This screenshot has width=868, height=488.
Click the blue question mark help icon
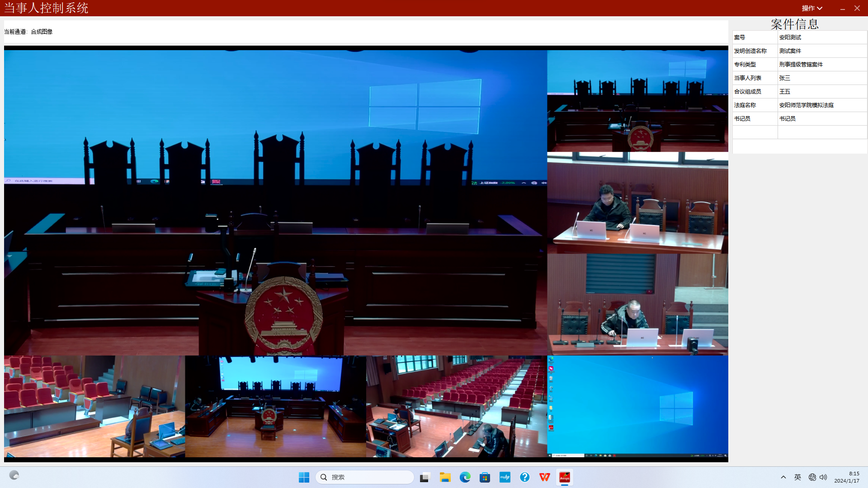tap(524, 477)
